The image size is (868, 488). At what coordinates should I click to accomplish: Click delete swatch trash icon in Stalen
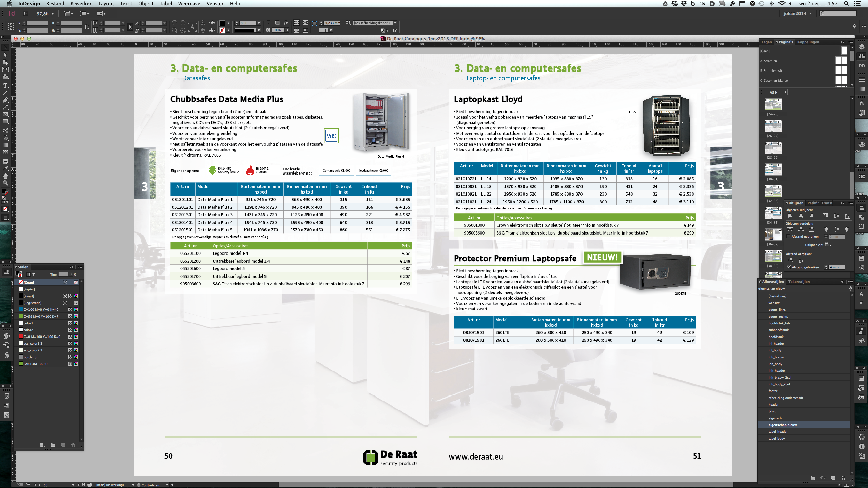tap(73, 445)
